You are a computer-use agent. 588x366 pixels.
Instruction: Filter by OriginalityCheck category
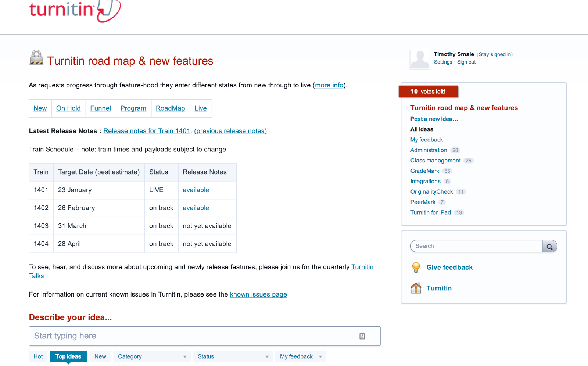[432, 192]
